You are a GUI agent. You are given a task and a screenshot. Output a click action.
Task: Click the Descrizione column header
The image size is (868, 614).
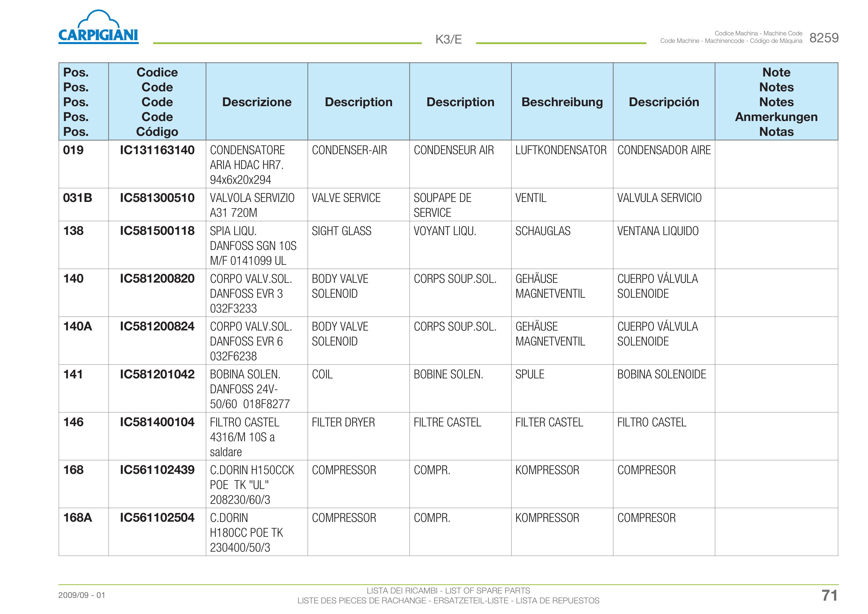point(257,102)
